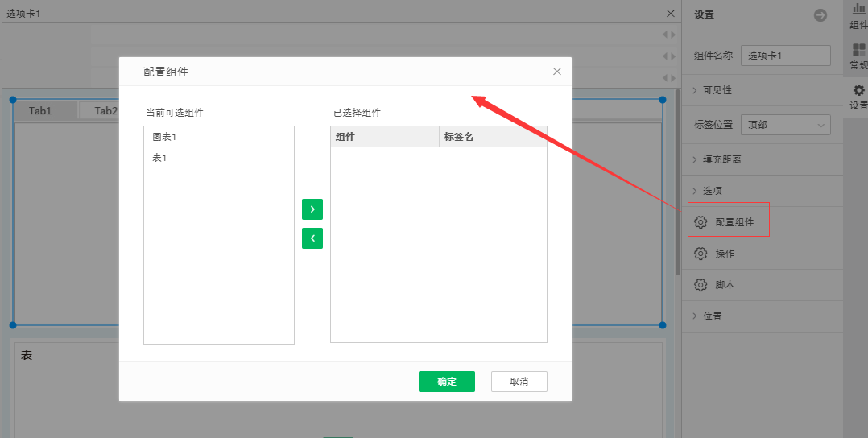Image resolution: width=868 pixels, height=438 pixels.
Task: Click the gear icon beside 脚本
Action: point(701,285)
